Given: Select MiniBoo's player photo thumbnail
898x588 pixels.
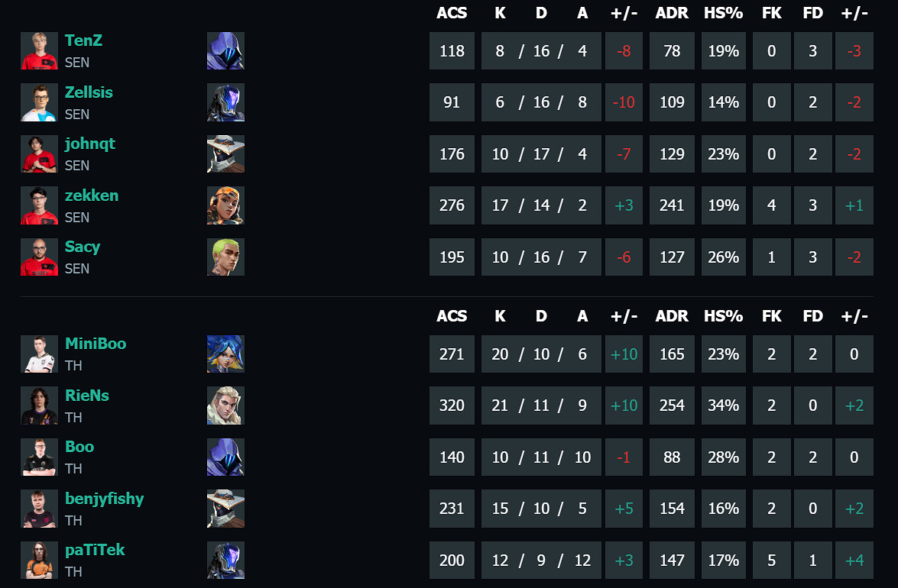Looking at the screenshot, I should click(39, 354).
